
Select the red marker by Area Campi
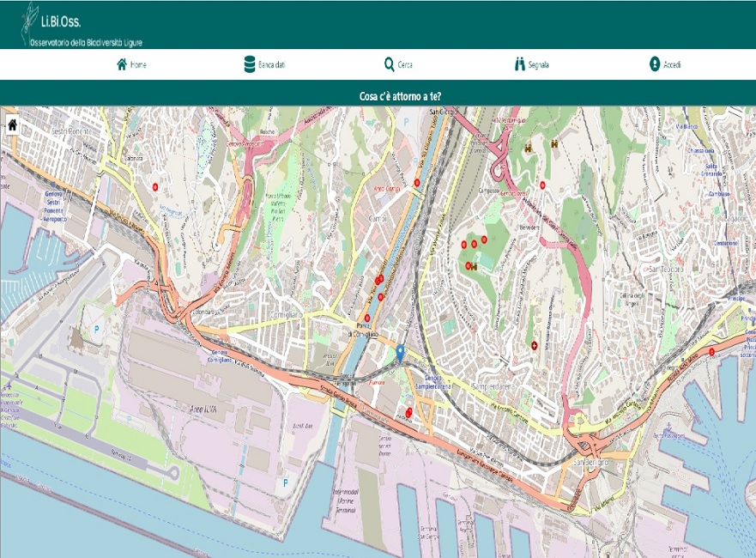tap(417, 183)
